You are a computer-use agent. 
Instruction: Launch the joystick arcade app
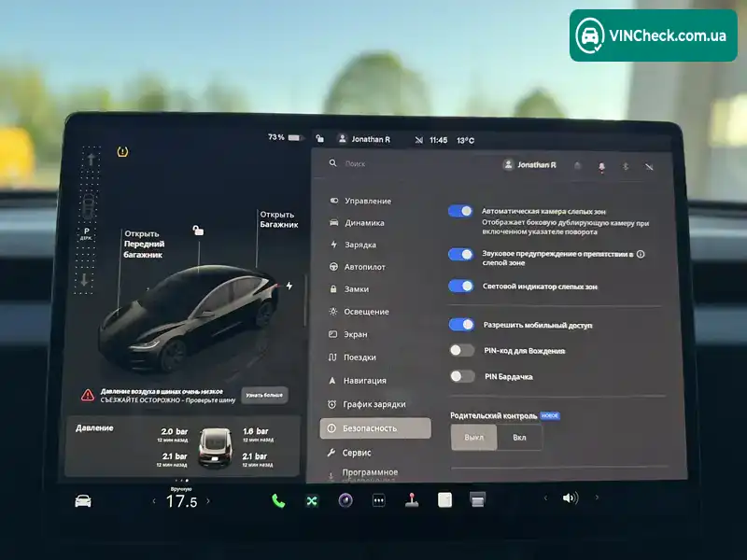click(412, 500)
